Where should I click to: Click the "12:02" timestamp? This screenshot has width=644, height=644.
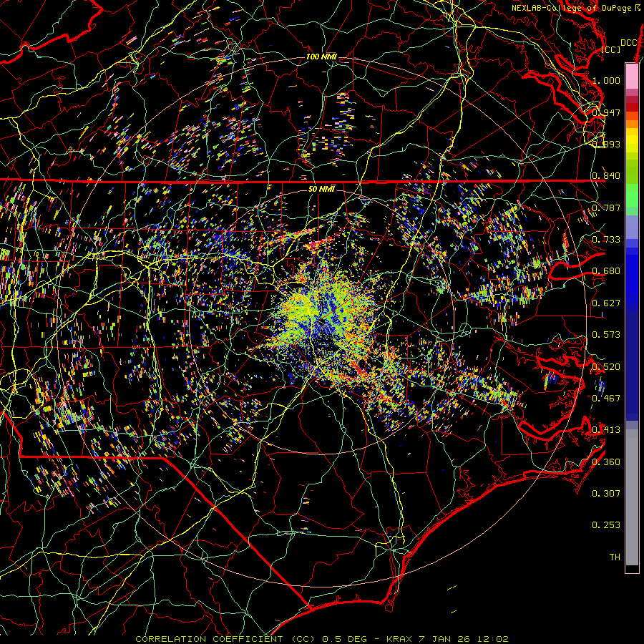click(492, 639)
